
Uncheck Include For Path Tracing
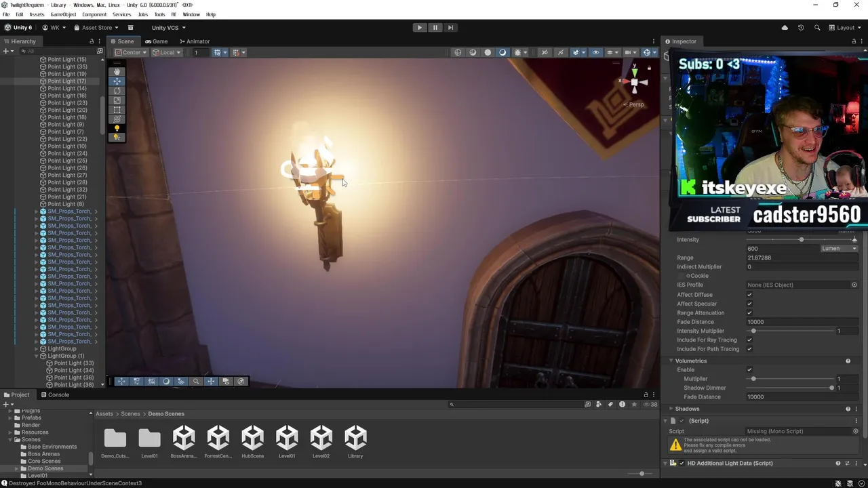click(749, 349)
